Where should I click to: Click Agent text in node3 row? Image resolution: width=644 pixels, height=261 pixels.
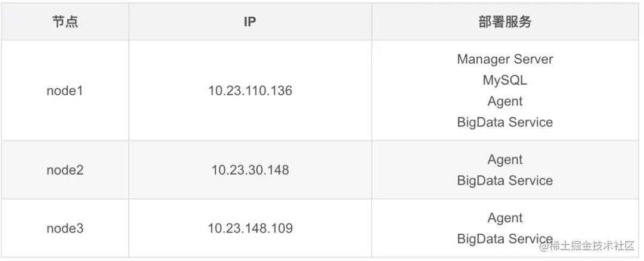[x=504, y=218]
